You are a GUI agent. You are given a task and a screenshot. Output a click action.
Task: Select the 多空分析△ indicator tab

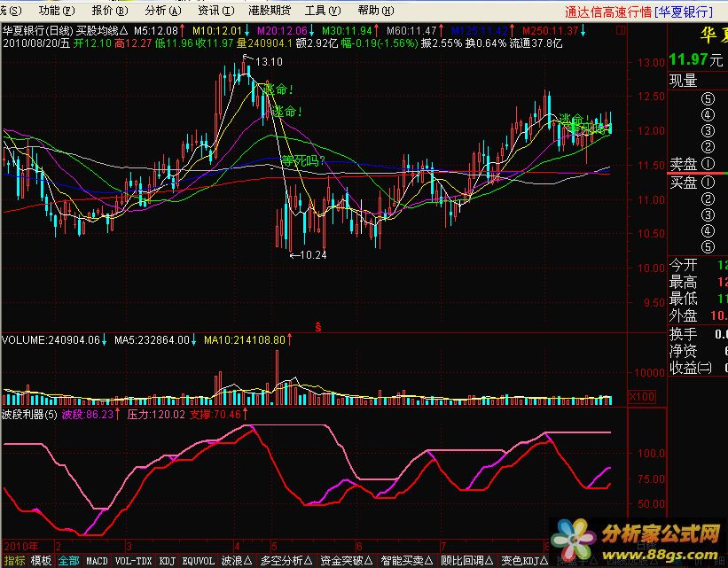tap(286, 561)
